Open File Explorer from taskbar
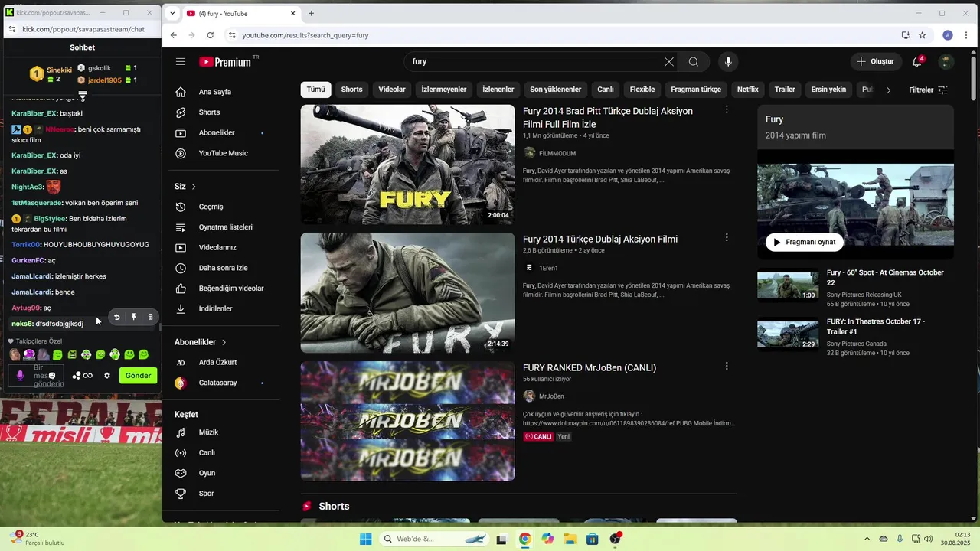This screenshot has height=551, width=980. [x=570, y=539]
